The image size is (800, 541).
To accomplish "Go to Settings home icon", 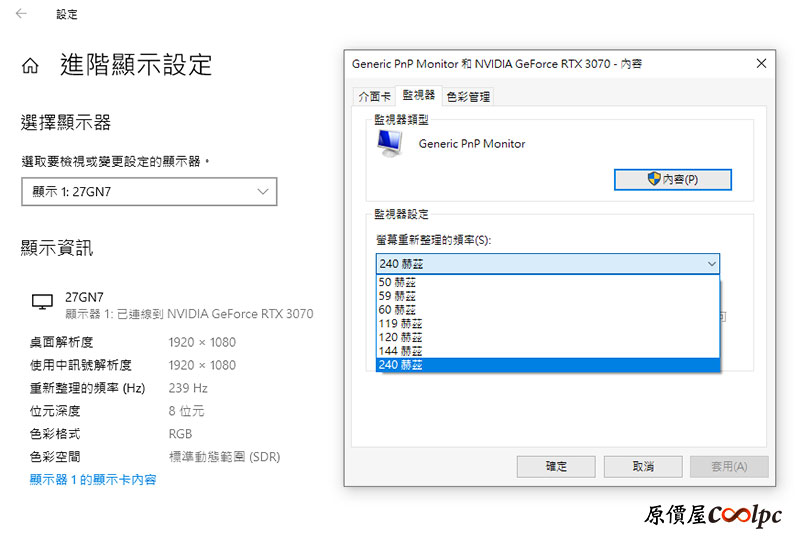I will pyautogui.click(x=30, y=66).
